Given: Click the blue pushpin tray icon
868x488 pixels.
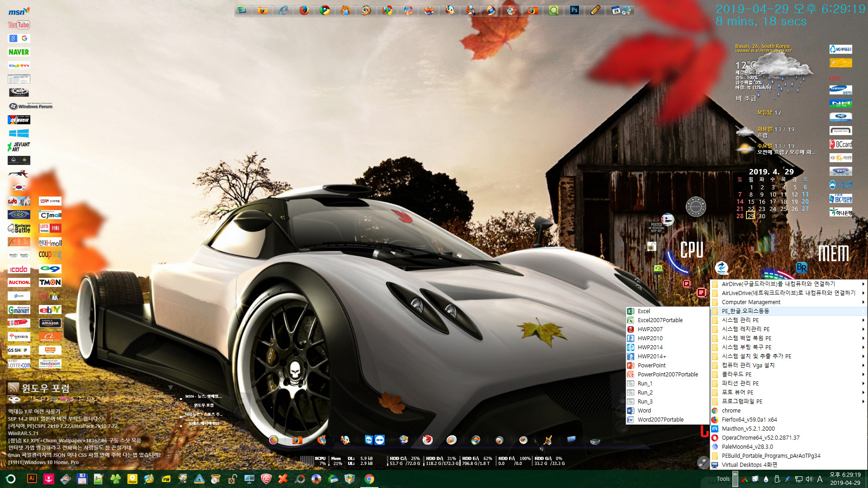Looking at the screenshot, I should tap(788, 479).
